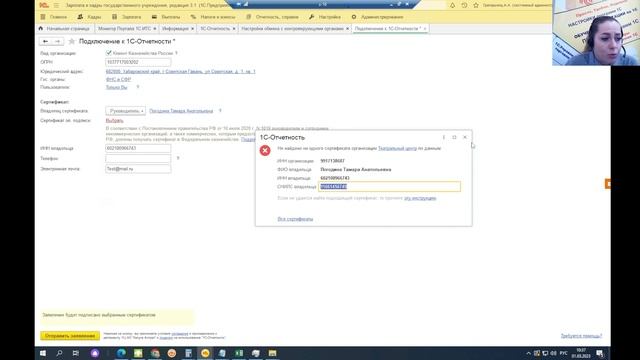Open Руководитель certificate owner dropdown
Image resolution: width=640 pixels, height=360 pixels.
[125, 111]
